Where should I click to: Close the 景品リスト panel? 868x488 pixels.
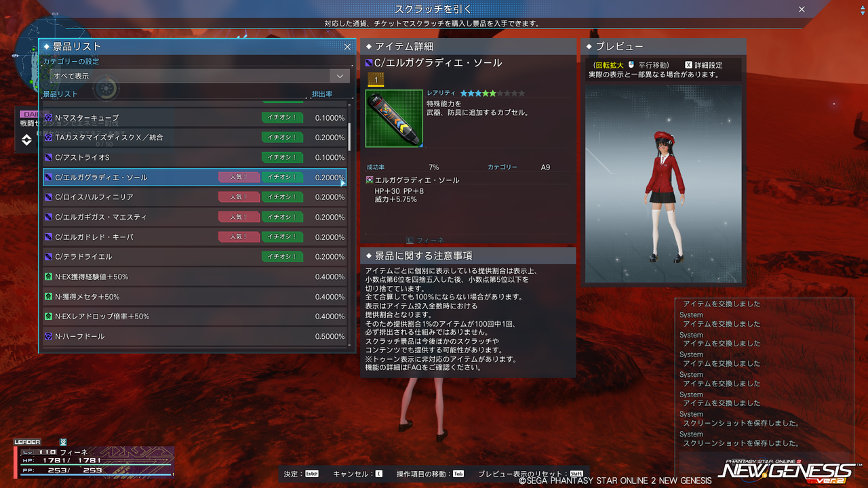click(x=347, y=47)
